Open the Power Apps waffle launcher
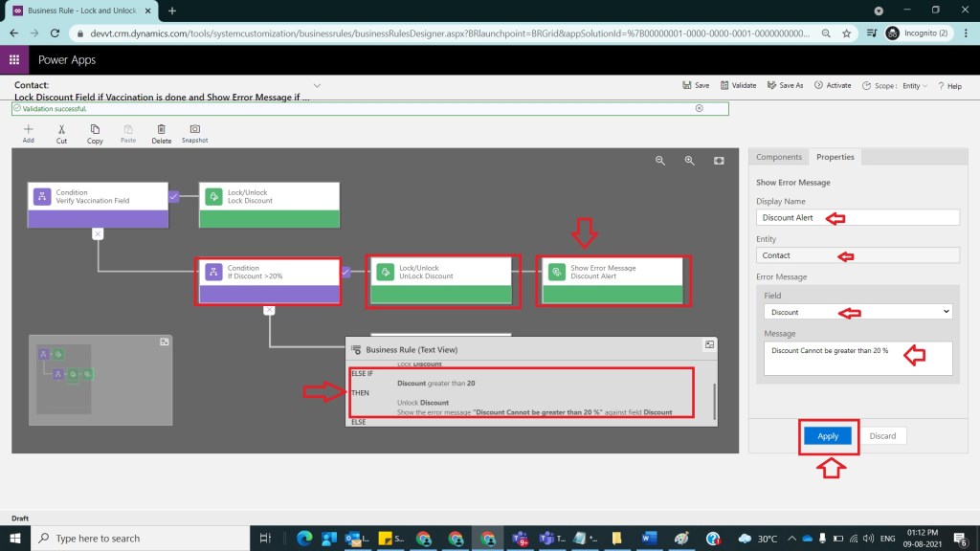The height and width of the screenshot is (551, 980). (x=14, y=59)
